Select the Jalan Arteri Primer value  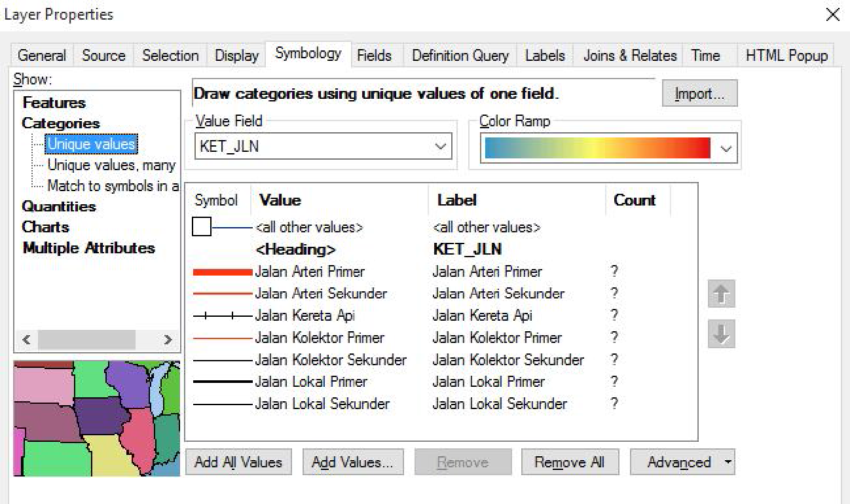pos(310,272)
